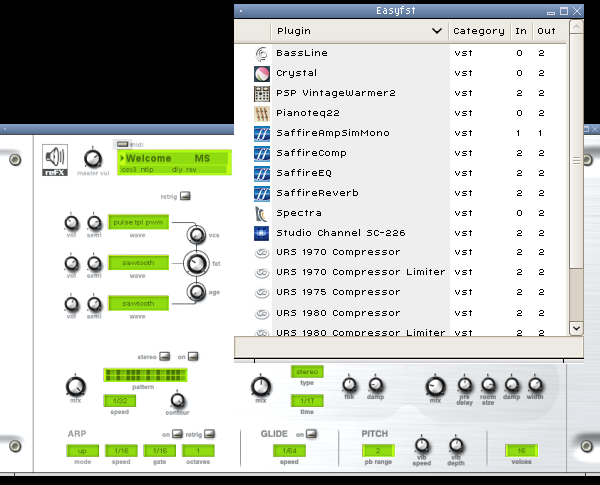Open the voices count selector
The image size is (600, 485).
click(x=521, y=451)
